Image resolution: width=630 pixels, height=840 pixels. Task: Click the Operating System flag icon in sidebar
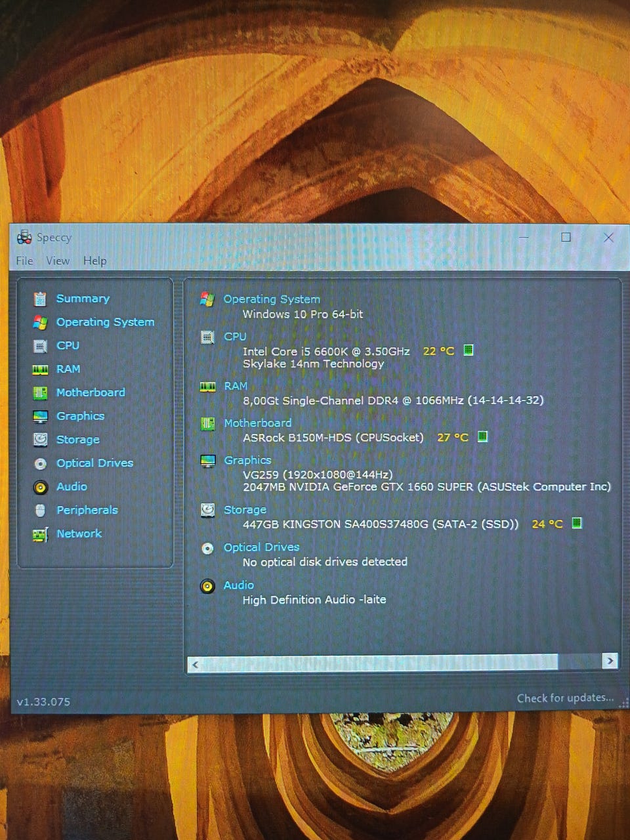coord(40,322)
